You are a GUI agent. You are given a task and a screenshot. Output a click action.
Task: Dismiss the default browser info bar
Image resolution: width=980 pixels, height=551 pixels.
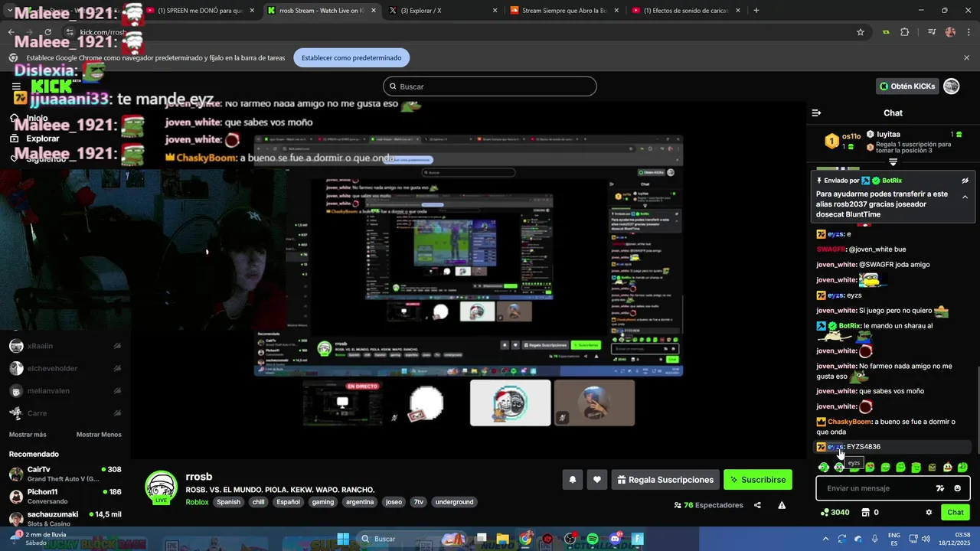(x=966, y=58)
